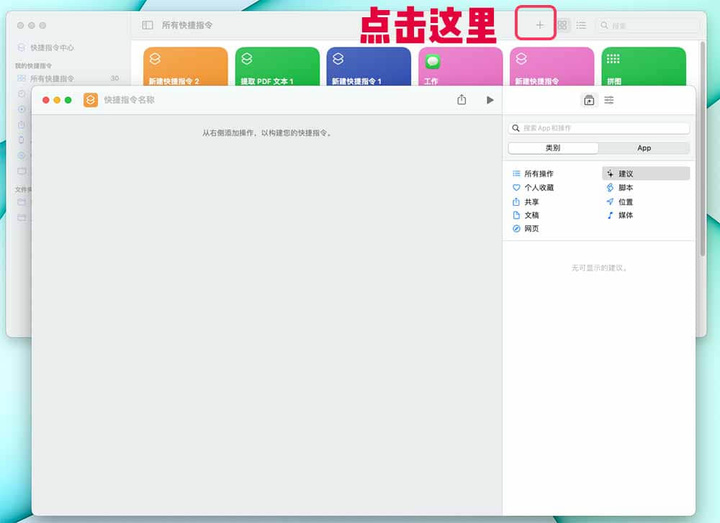This screenshot has width=720, height=523.
Task: Switch to the App tab
Action: pos(644,148)
